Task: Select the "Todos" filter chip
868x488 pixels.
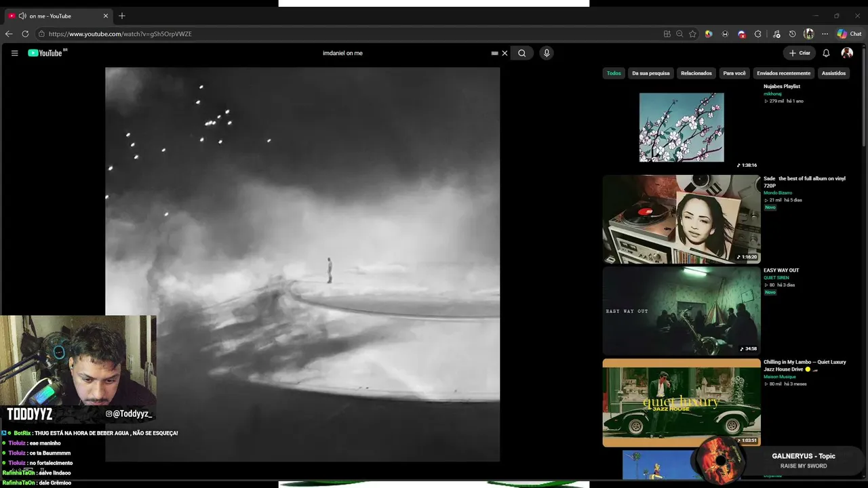Action: pos(614,73)
